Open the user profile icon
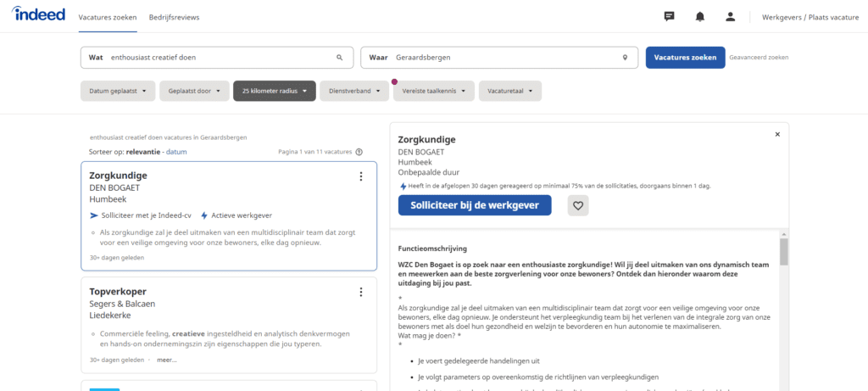Viewport: 868px width, 391px height. 730,17
